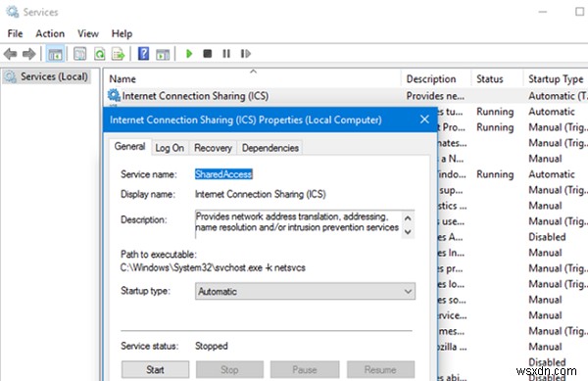Click the 'Provides ne...' description cell
Screen dimensions: 588x381
coord(435,96)
